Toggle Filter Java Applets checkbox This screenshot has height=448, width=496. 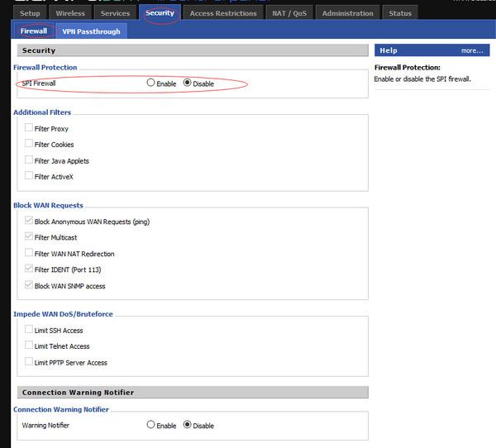[x=29, y=160]
